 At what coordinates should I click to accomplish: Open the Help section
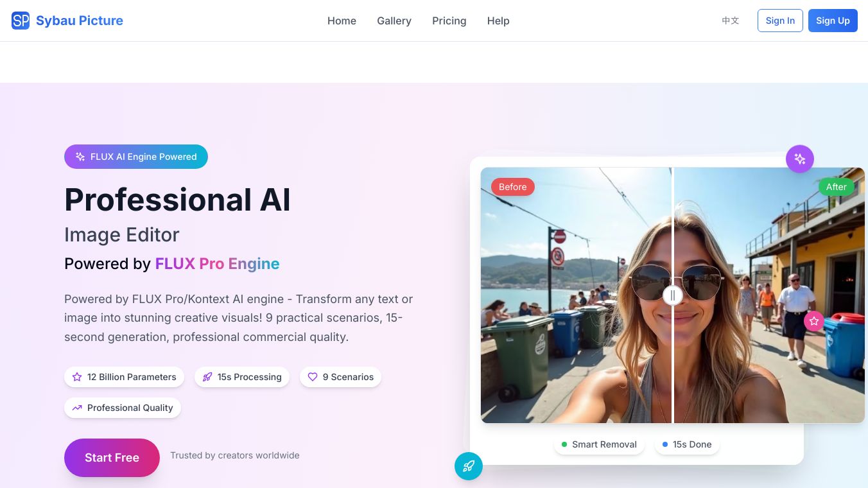(x=498, y=21)
